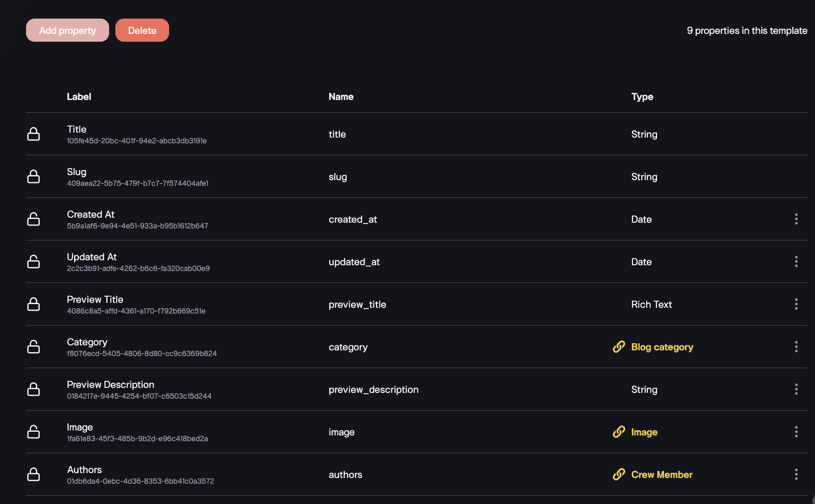Expand the kebab menu for Preview Title
815x504 pixels.
coord(796,304)
